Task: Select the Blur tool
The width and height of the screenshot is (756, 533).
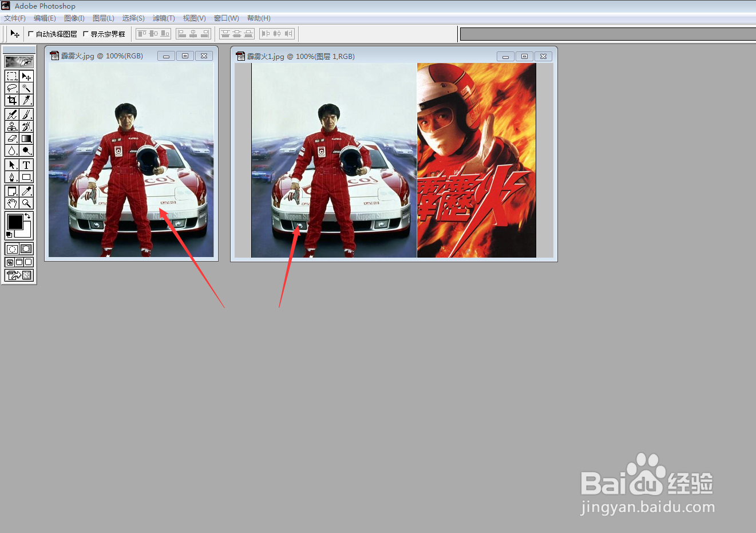Action: click(x=12, y=151)
